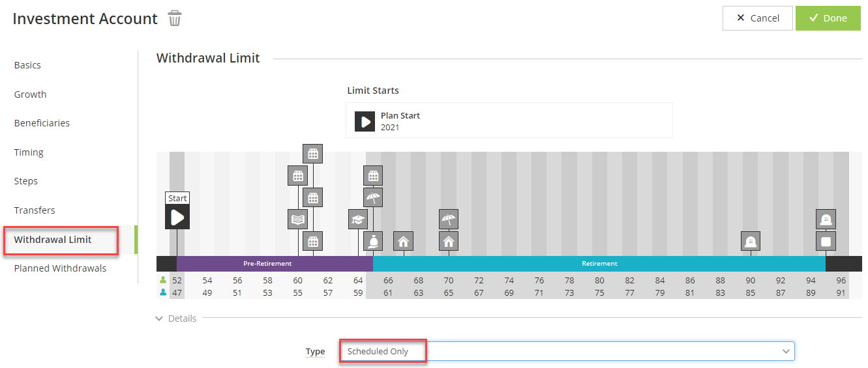Click the trash delete account icon
Viewport: 868px width, 368px height.
(x=175, y=18)
